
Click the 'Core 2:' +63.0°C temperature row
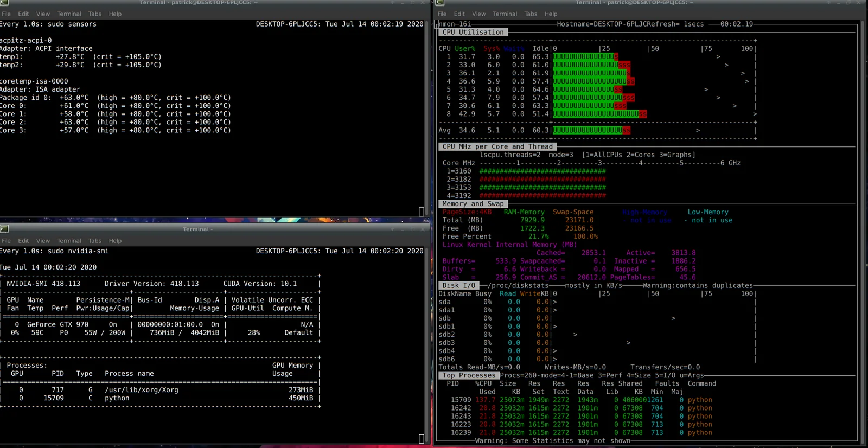pos(116,122)
